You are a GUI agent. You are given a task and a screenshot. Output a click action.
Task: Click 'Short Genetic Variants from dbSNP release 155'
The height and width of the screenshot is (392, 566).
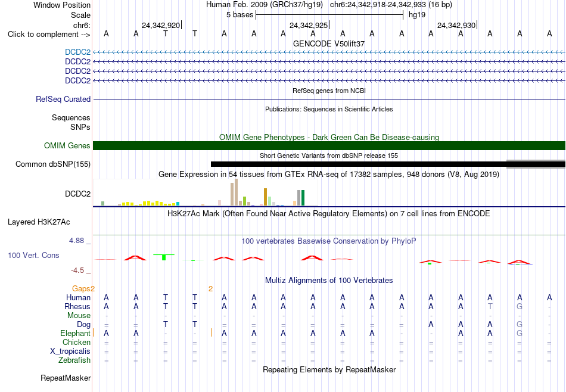[329, 155]
